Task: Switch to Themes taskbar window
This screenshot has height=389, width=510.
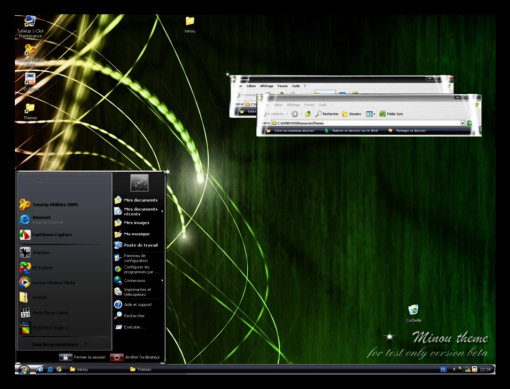Action: (157, 369)
